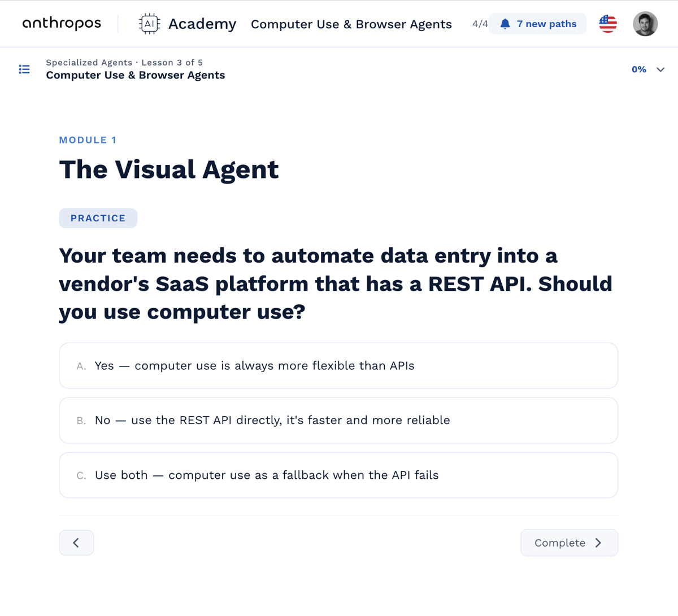Select answer A: computer use always flexible
This screenshot has width=678, height=616.
[338, 366]
